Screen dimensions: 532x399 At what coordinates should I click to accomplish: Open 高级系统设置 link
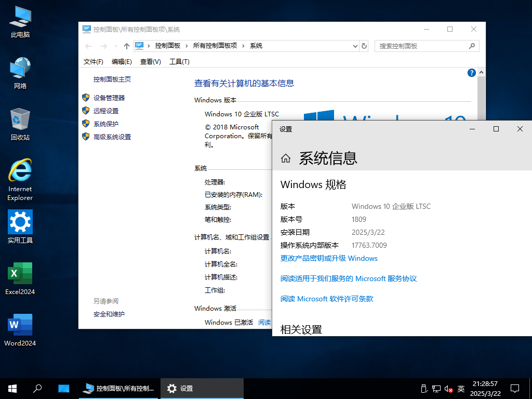[x=112, y=137]
